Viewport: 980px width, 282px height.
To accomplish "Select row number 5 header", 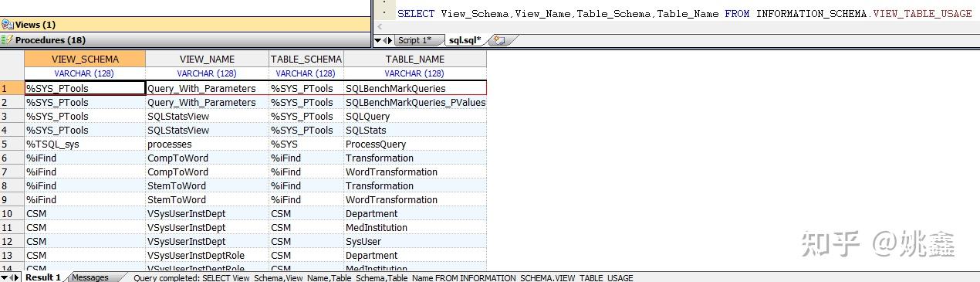I will point(12,144).
